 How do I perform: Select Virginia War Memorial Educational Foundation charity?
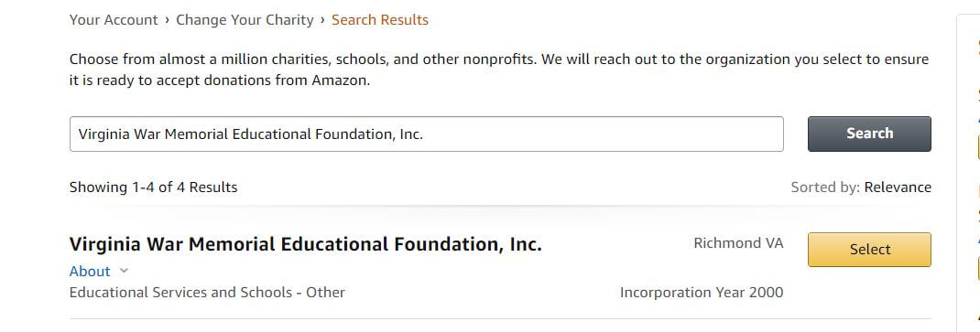869,250
